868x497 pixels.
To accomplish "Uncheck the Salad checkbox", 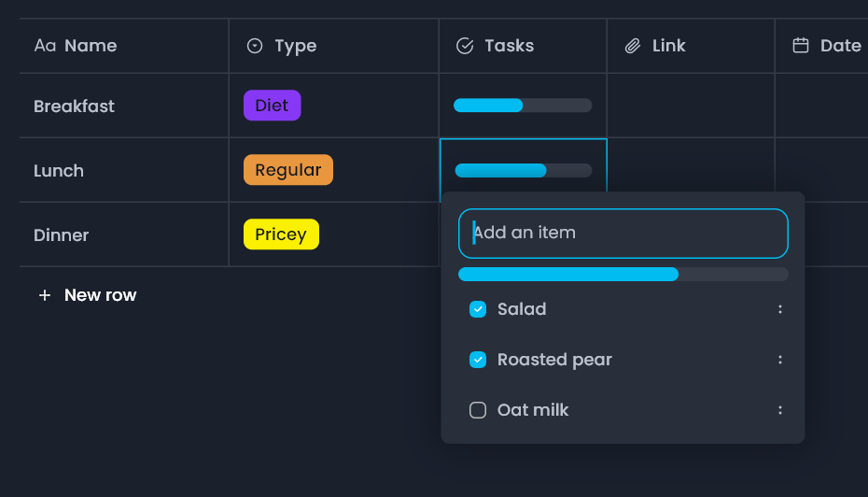I will 478,309.
